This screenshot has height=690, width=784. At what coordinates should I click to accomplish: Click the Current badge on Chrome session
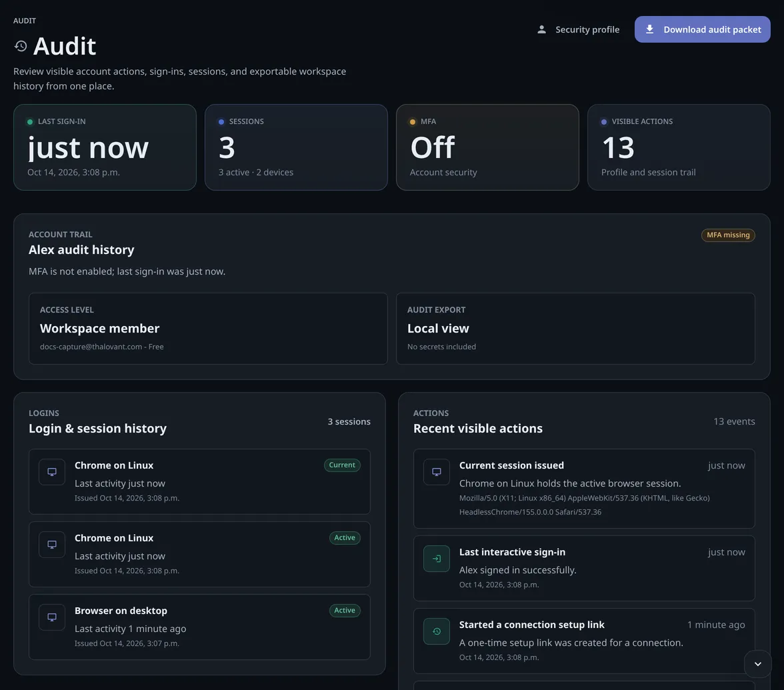point(342,465)
